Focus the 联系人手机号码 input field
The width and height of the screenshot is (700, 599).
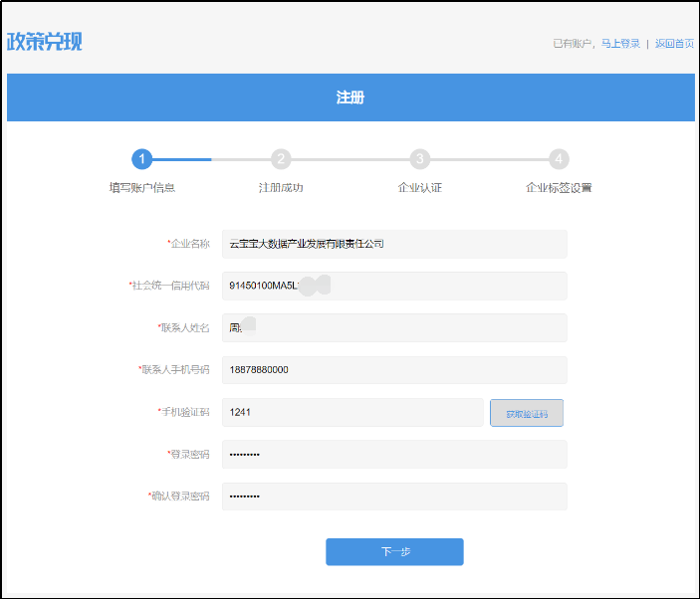tap(394, 370)
